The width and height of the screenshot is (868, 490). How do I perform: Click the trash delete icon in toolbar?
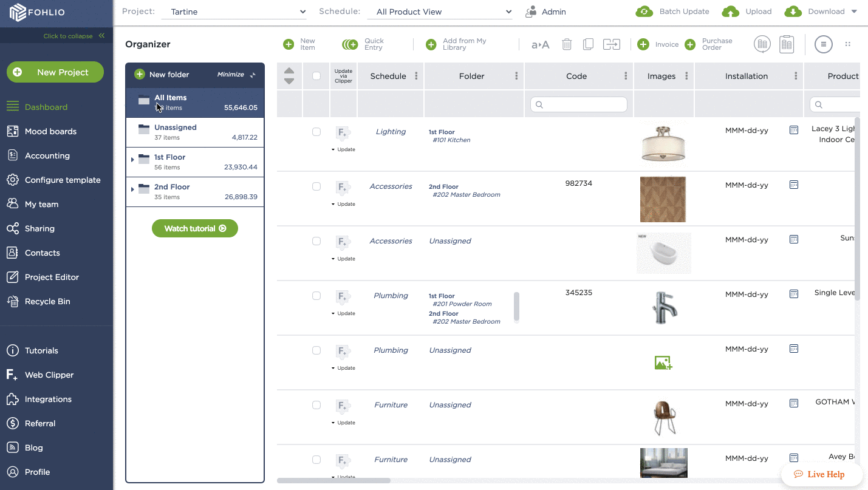click(x=567, y=44)
